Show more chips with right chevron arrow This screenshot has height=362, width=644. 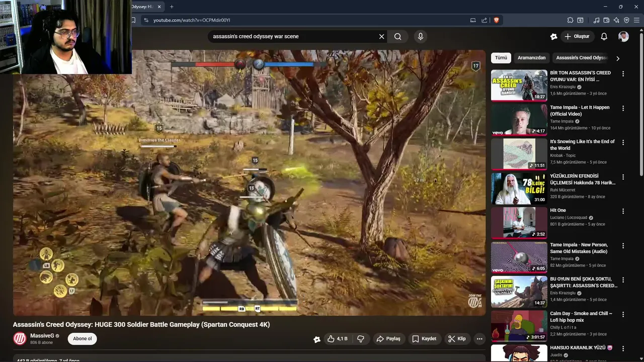tap(618, 58)
